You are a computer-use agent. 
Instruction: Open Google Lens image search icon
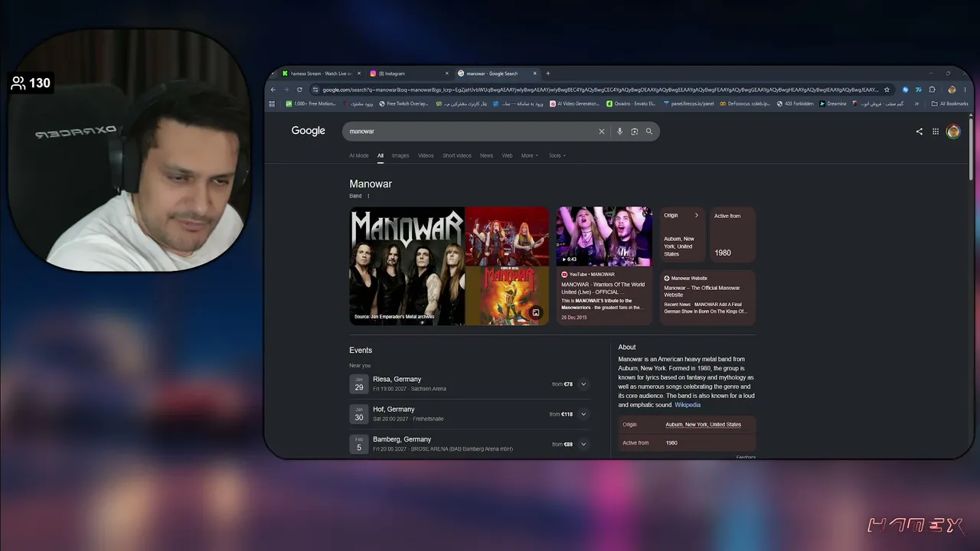coord(635,132)
